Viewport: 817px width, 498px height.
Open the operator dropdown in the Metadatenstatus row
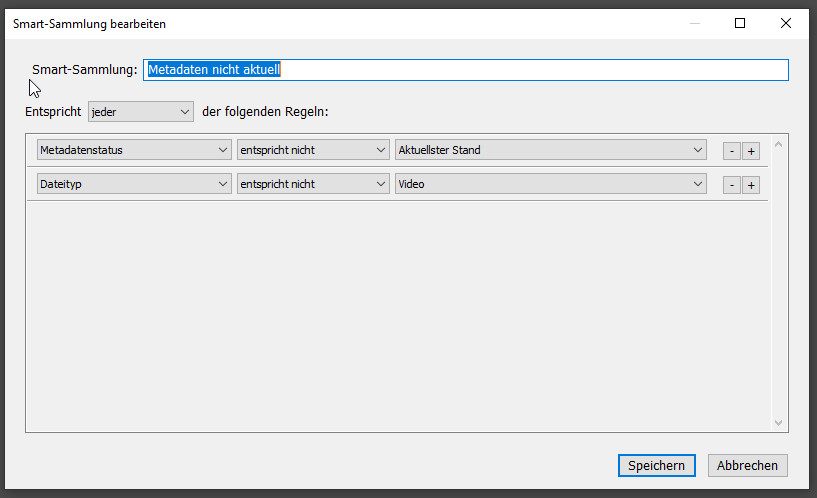click(x=312, y=150)
